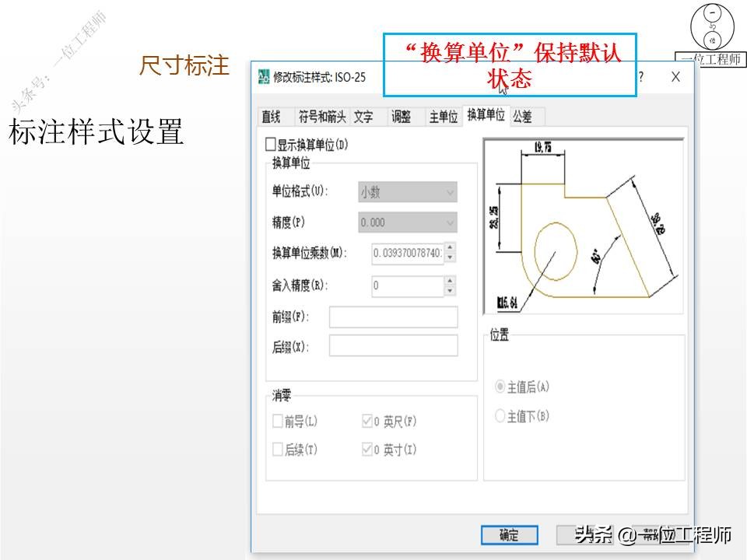The height and width of the screenshot is (560, 747).
Task: Click the 确定 confirm button
Action: [508, 536]
